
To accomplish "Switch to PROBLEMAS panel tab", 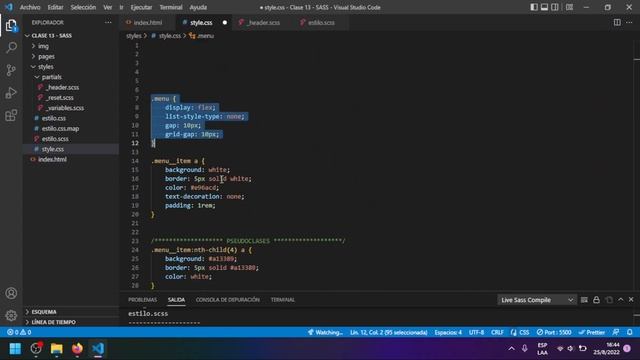I will 142,300.
